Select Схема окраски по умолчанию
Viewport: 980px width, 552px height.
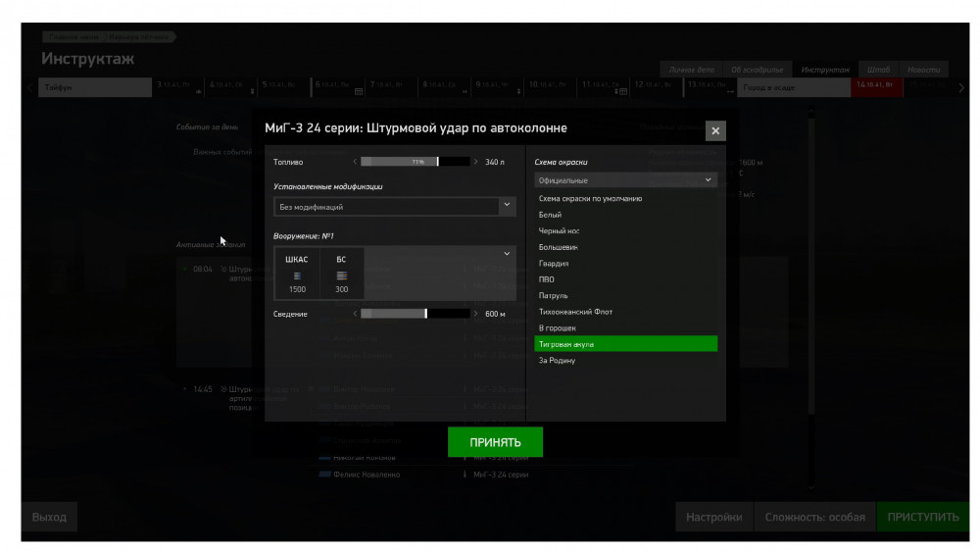(625, 199)
